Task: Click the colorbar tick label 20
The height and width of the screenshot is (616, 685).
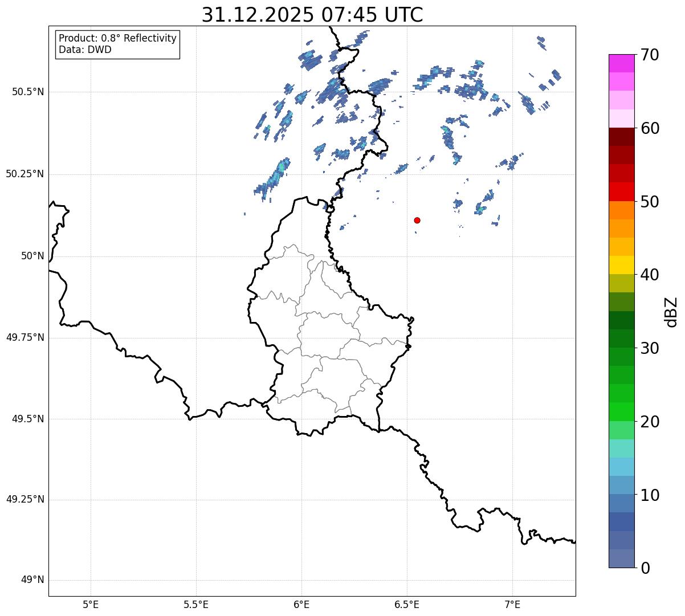Action: (x=650, y=422)
